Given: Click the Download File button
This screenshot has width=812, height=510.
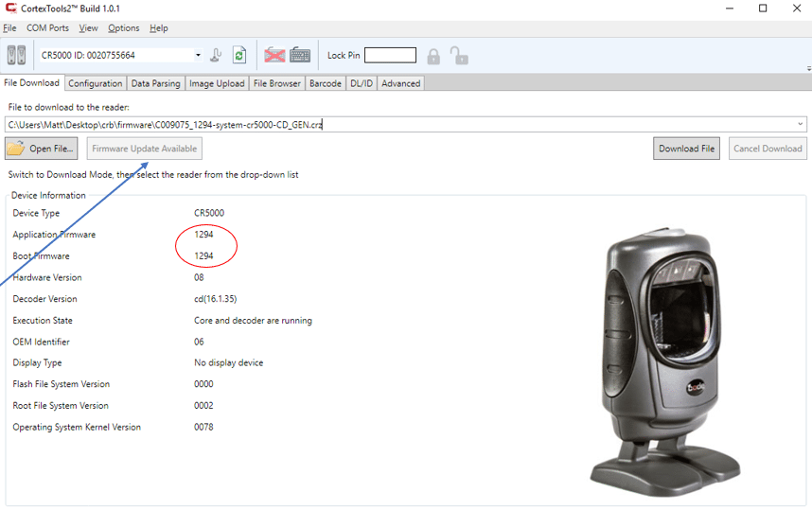Looking at the screenshot, I should coord(686,149).
